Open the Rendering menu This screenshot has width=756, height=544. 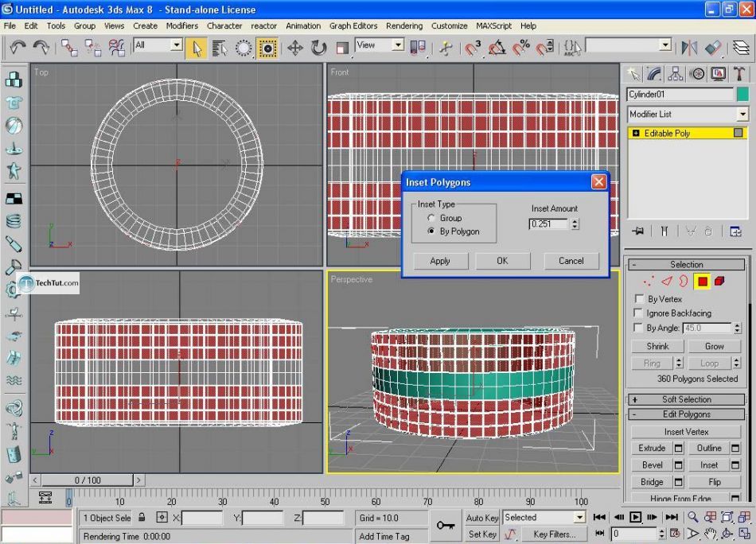point(404,25)
